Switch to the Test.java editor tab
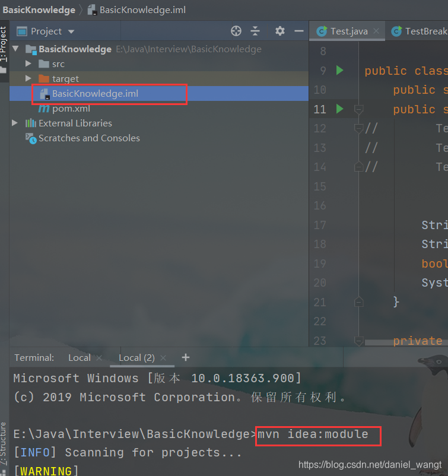This screenshot has height=476, width=448. (347, 31)
